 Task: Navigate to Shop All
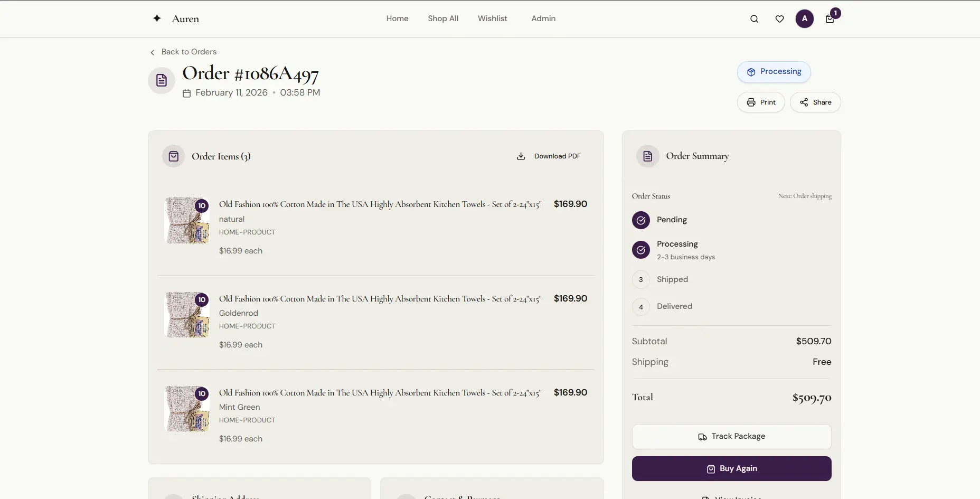[x=443, y=18]
